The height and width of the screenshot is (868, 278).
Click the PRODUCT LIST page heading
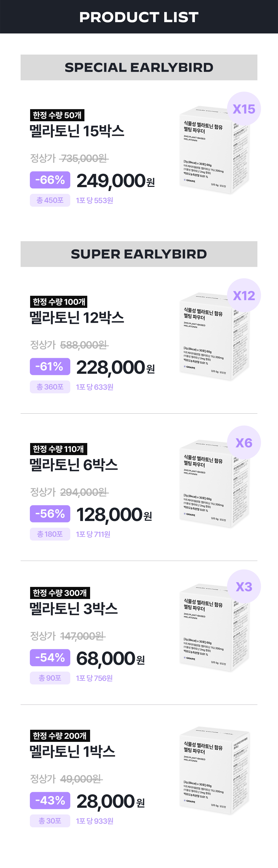coord(139,17)
